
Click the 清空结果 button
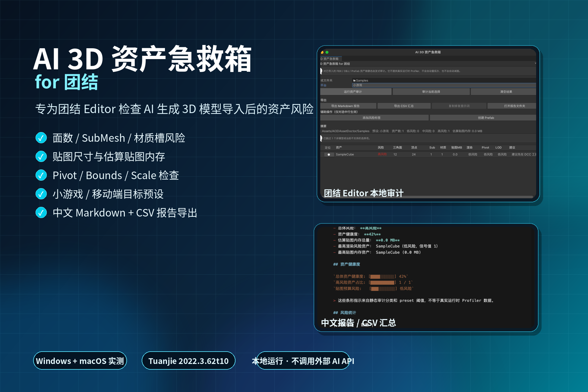pos(504,92)
